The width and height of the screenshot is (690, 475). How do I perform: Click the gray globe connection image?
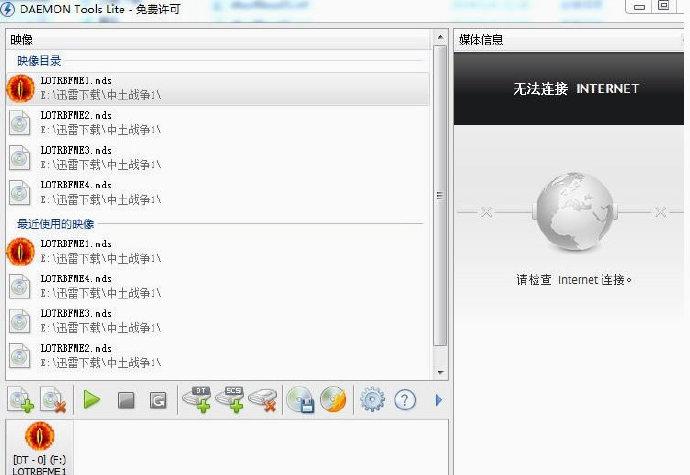[x=574, y=211]
